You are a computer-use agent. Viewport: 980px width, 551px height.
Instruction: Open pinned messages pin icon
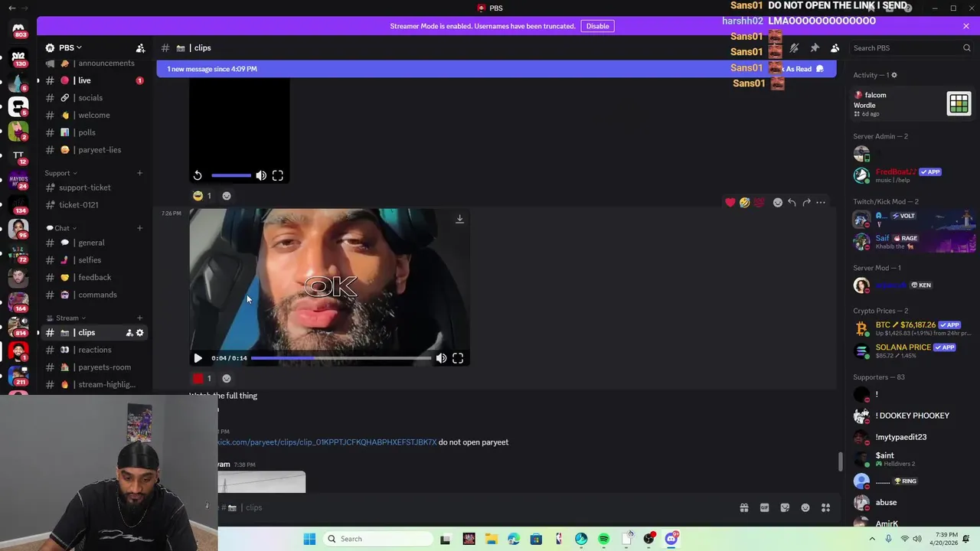[x=815, y=48]
